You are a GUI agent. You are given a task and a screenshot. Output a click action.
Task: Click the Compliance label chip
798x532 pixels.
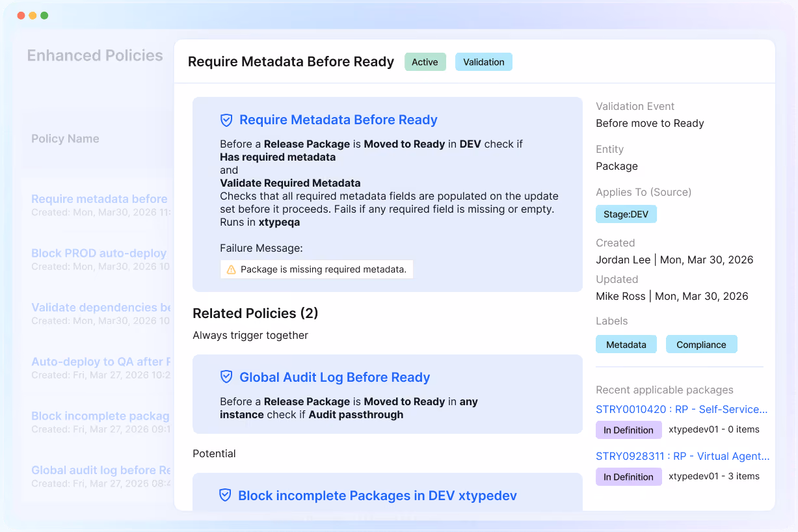point(701,344)
